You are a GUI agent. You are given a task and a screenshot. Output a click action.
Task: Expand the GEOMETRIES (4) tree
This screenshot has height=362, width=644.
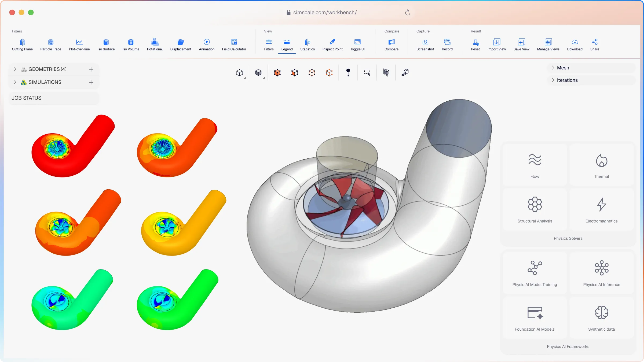pos(15,69)
